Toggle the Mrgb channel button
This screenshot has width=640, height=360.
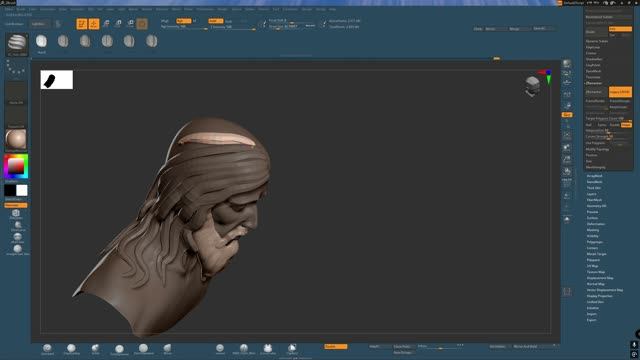point(164,21)
